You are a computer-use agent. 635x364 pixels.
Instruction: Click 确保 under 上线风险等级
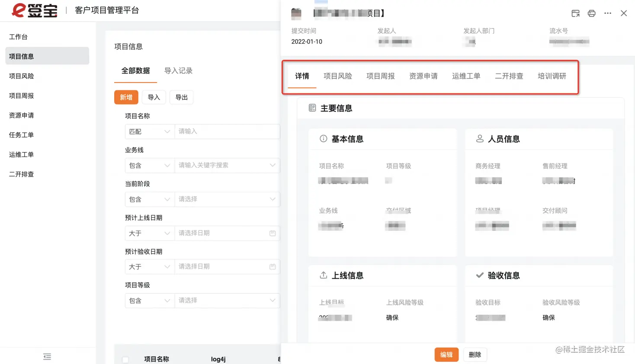[x=392, y=318]
